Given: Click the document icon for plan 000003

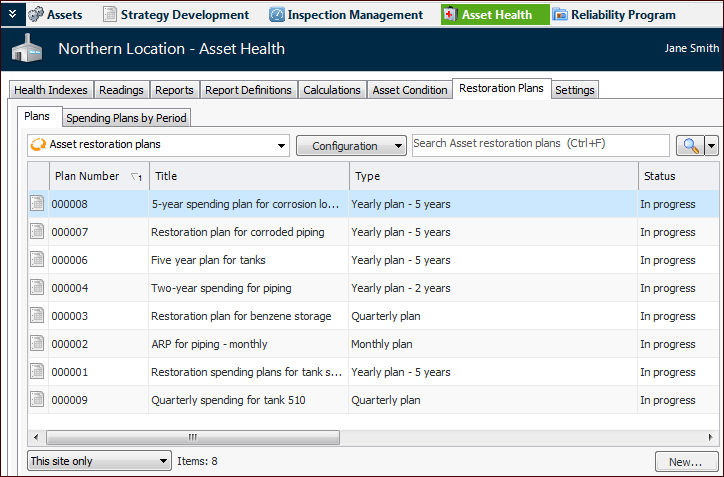Looking at the screenshot, I should point(37,316).
